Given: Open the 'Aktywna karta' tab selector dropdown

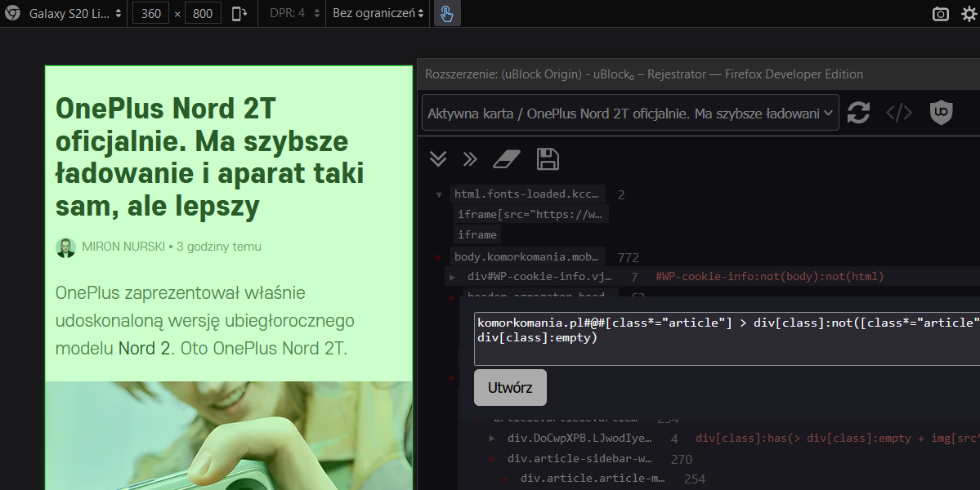Looking at the screenshot, I should [629, 112].
